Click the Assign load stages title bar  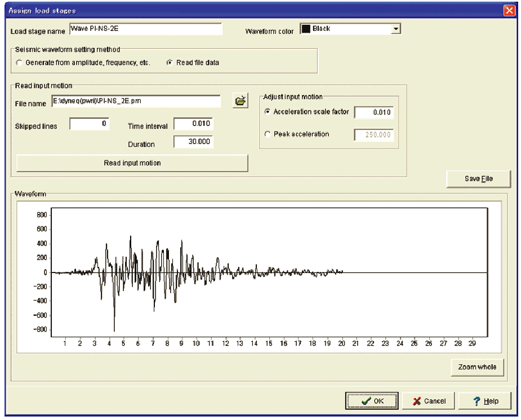point(254,11)
